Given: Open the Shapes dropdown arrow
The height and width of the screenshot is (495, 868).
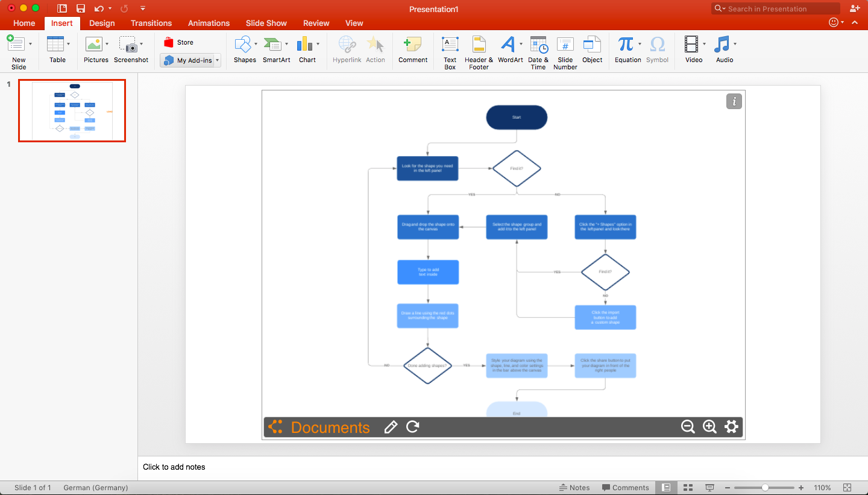Looking at the screenshot, I should (x=256, y=44).
